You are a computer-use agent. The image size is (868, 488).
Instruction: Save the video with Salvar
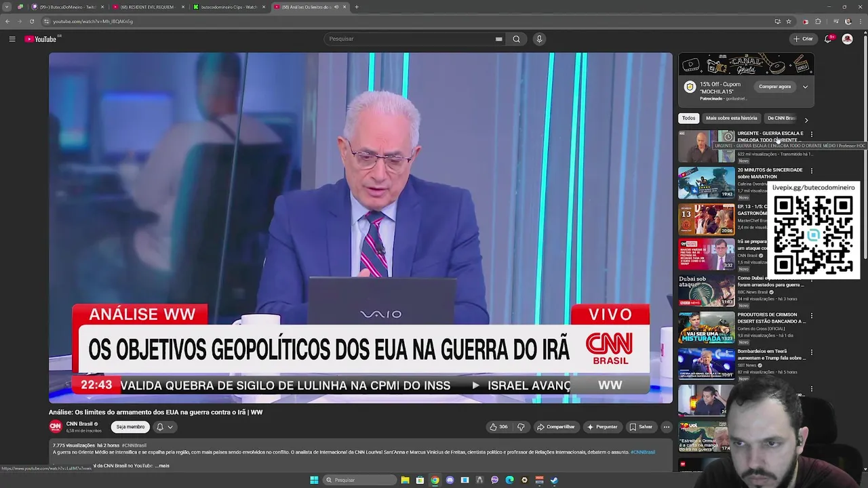(641, 427)
